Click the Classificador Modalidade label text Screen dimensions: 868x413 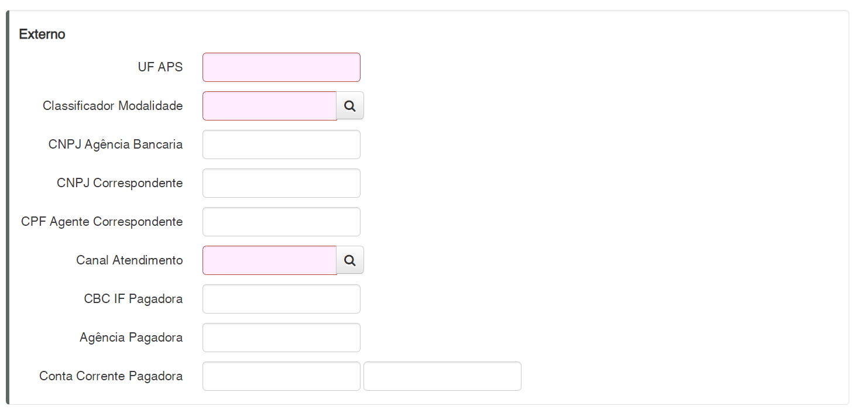112,106
